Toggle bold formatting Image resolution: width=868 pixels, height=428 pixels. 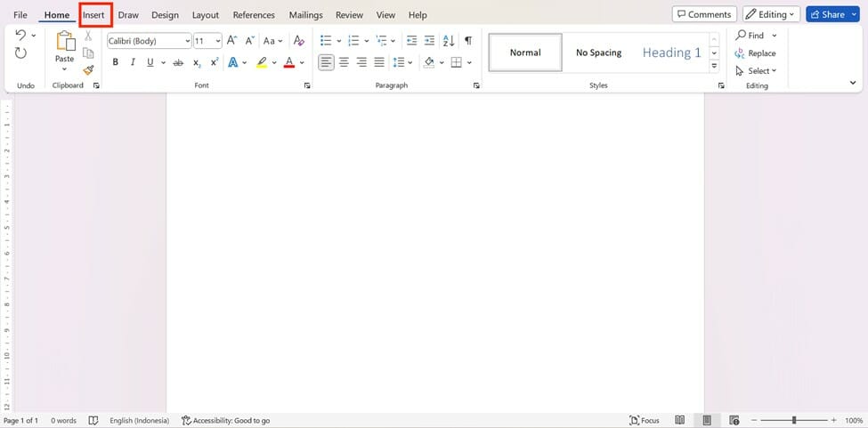coord(115,62)
